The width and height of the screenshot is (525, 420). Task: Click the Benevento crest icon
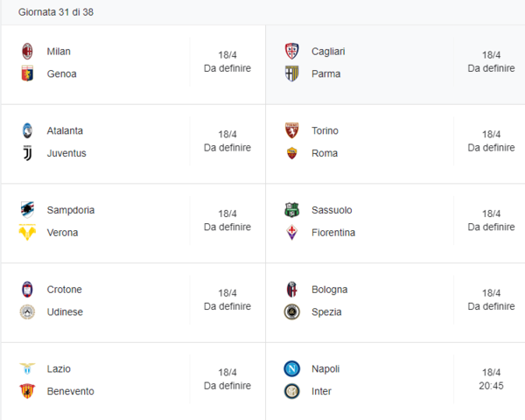point(27,391)
